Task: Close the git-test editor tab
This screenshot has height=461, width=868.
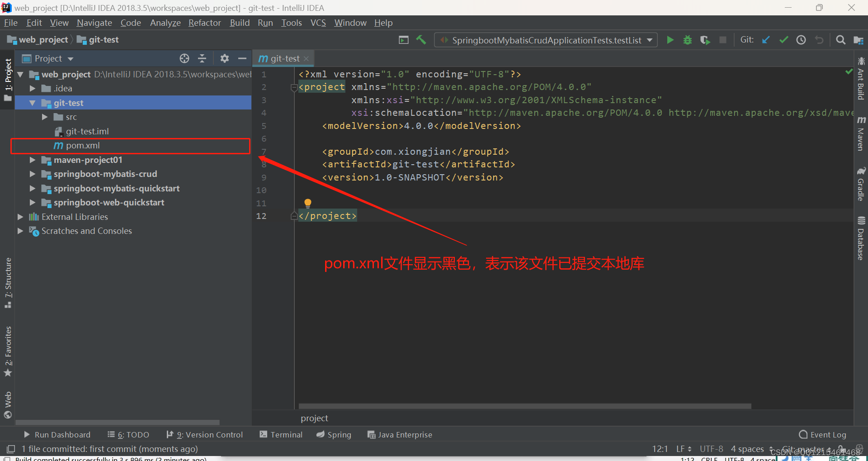Action: point(307,59)
